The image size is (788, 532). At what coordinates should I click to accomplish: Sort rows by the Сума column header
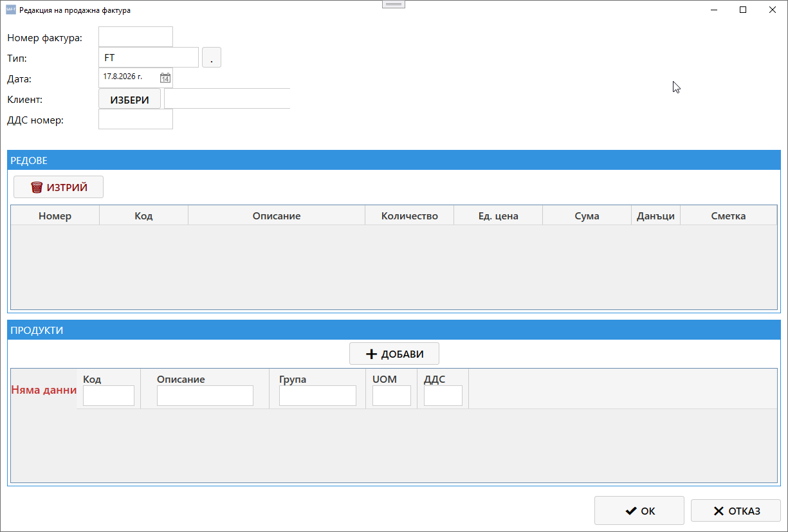[587, 216]
